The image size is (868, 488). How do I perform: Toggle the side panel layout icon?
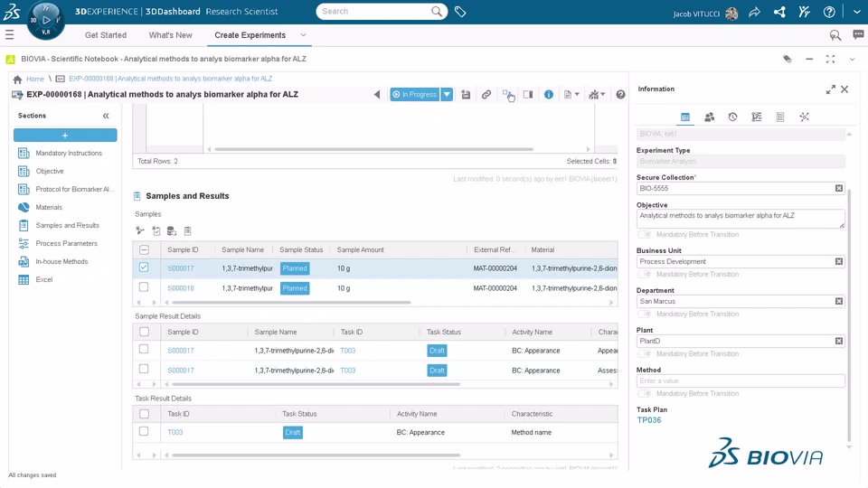click(528, 95)
